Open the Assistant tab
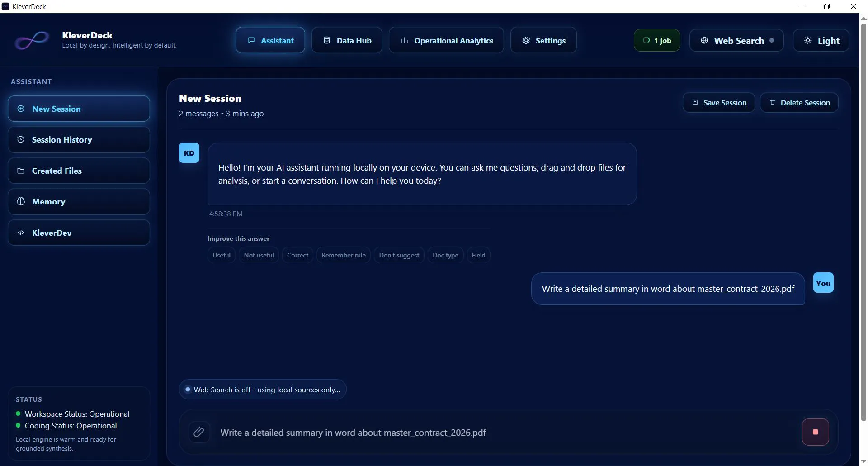This screenshot has height=466, width=868. point(270,40)
